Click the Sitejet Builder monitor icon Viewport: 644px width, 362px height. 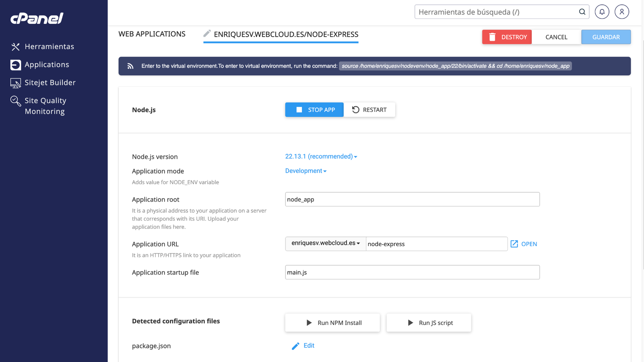[x=15, y=83]
